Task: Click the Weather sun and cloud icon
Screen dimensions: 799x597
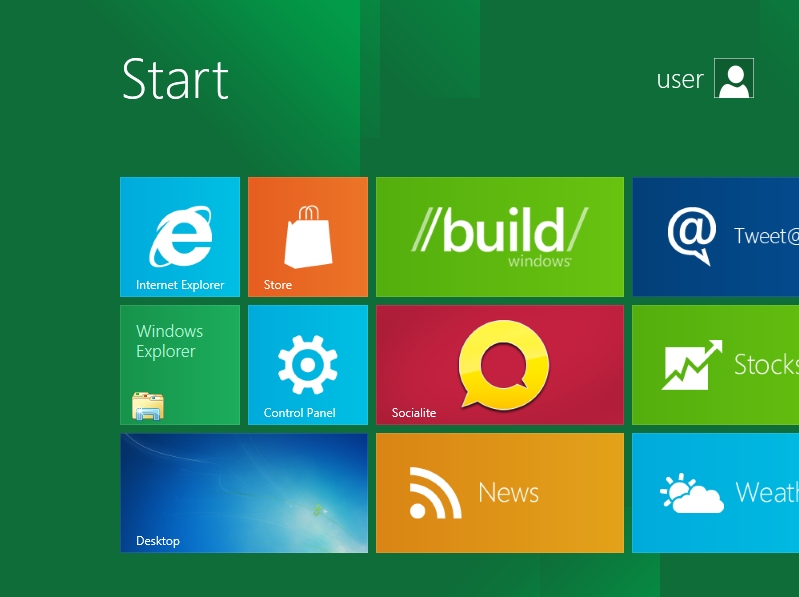Action: click(x=692, y=493)
